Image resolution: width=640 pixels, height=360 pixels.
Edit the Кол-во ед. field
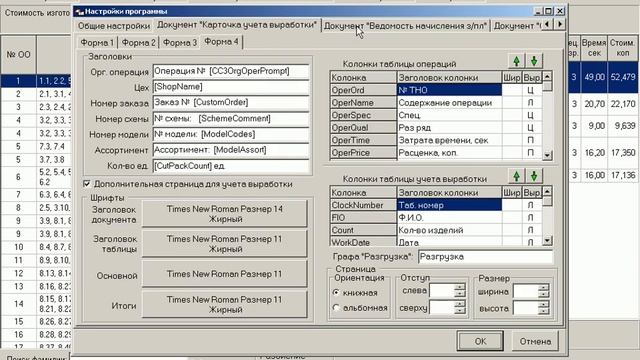(x=231, y=166)
